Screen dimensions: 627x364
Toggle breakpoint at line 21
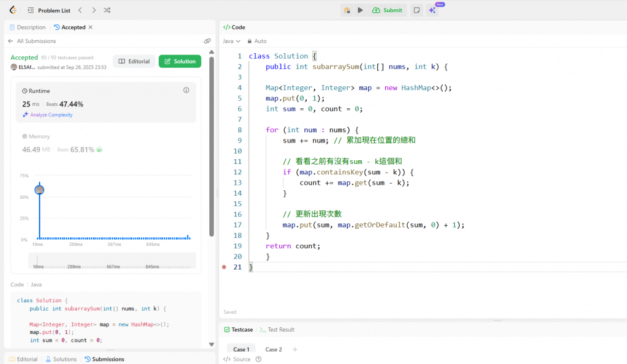[224, 267]
